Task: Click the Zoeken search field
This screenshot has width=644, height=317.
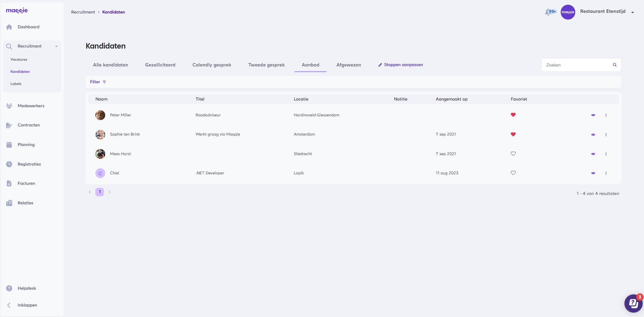Action: coord(577,65)
